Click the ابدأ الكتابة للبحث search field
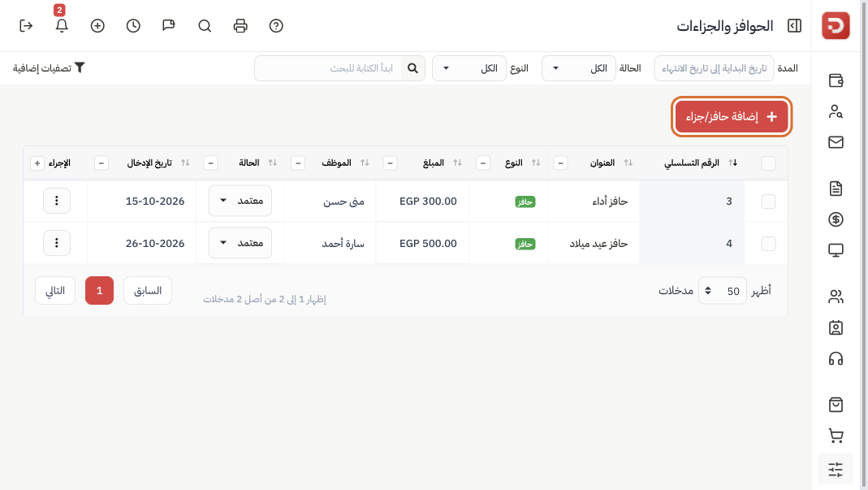 [328, 68]
